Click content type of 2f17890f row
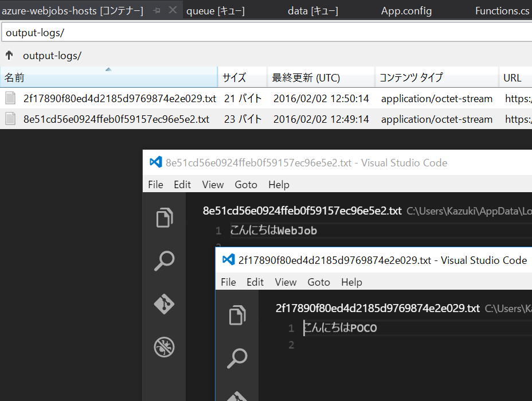The height and width of the screenshot is (401, 532). pos(437,99)
